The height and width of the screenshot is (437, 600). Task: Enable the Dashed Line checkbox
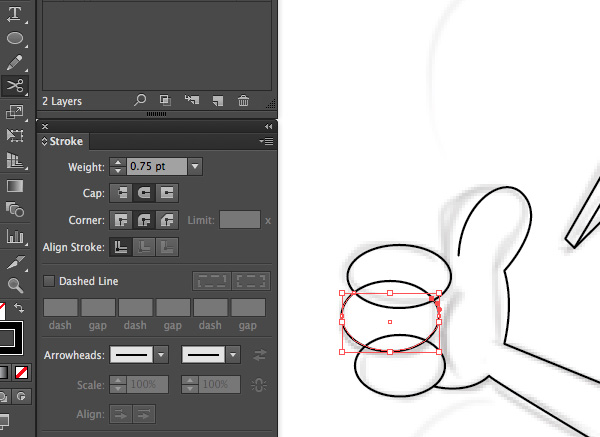(x=50, y=282)
